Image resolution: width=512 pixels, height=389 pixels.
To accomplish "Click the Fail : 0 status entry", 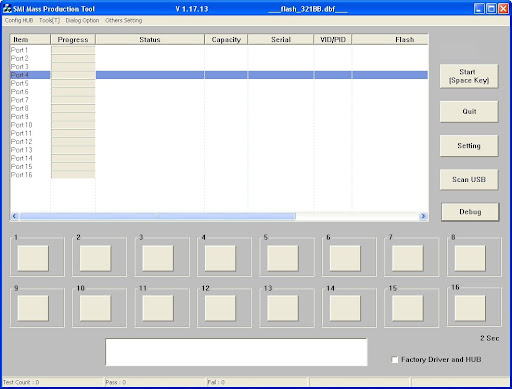I will (x=216, y=382).
